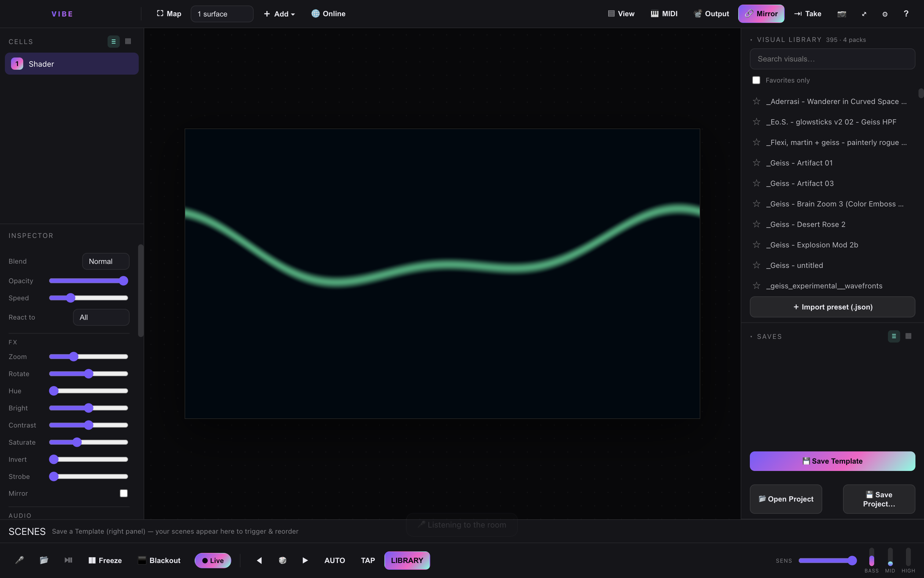Open the MIDI menu
The height and width of the screenshot is (578, 924).
tap(664, 14)
